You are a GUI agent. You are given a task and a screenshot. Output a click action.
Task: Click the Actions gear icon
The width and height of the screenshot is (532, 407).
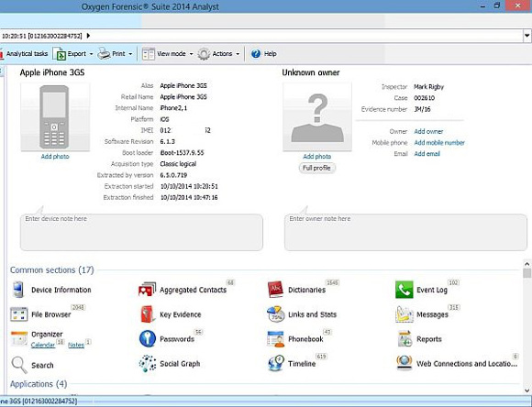[x=204, y=54]
